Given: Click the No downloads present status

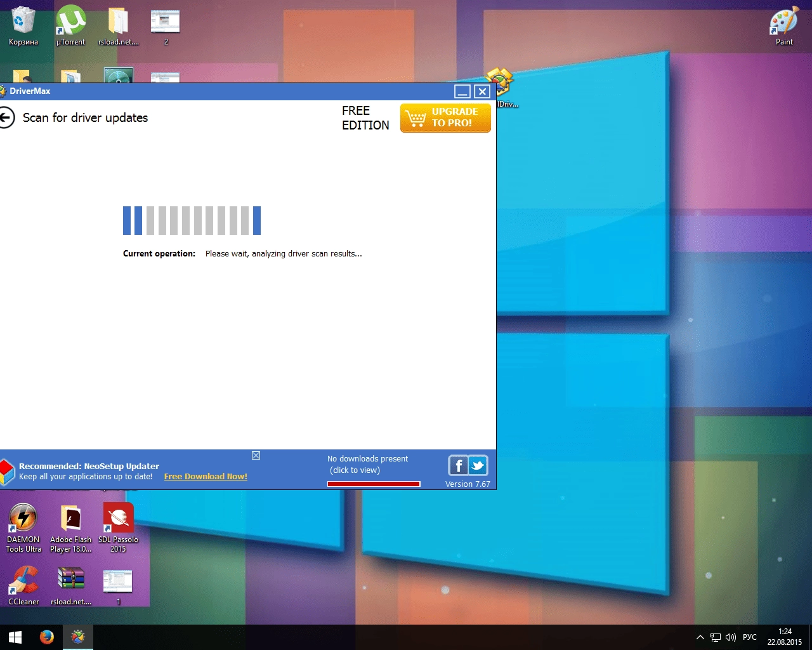Looking at the screenshot, I should point(367,465).
